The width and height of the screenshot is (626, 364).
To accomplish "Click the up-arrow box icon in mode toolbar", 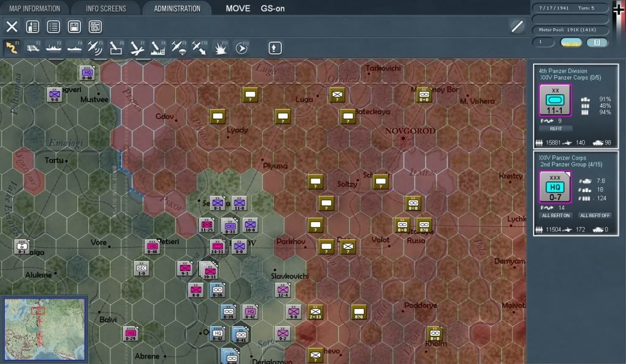I will click(274, 48).
